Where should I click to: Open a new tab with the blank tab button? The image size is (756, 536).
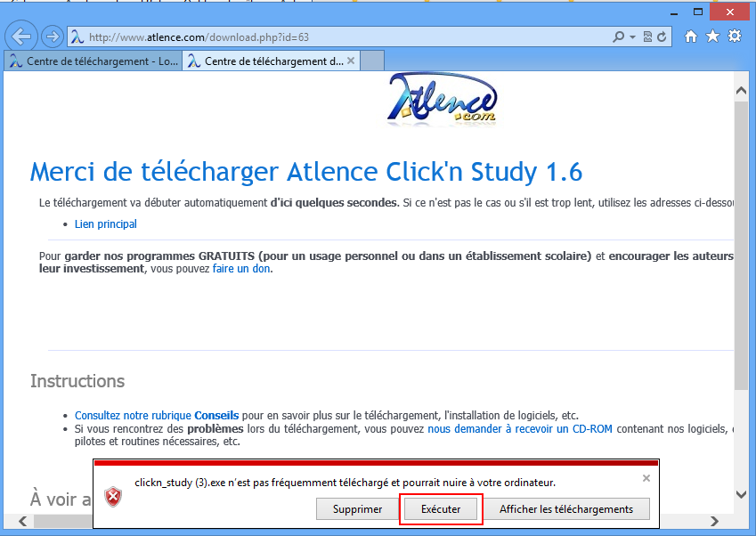pos(372,61)
